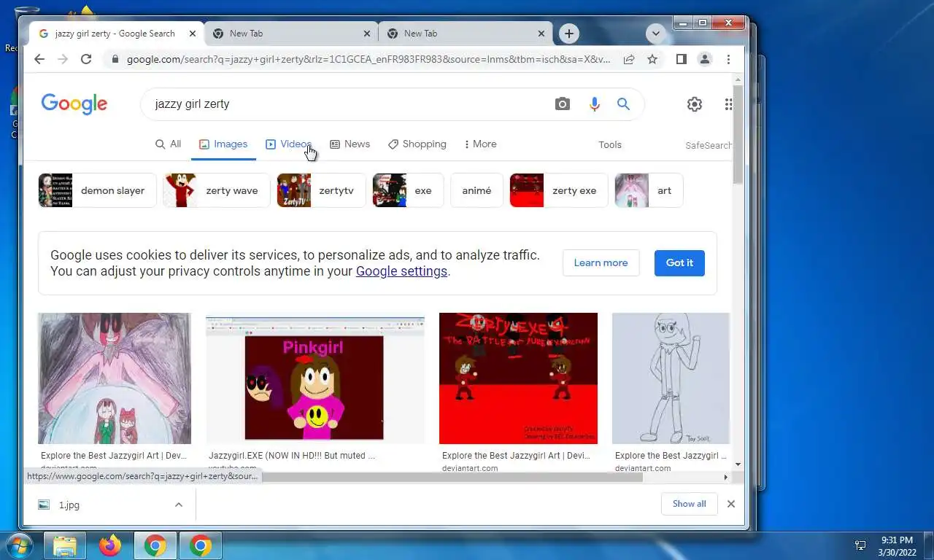The width and height of the screenshot is (934, 560).
Task: Launch Firefox from the taskbar
Action: click(x=110, y=545)
